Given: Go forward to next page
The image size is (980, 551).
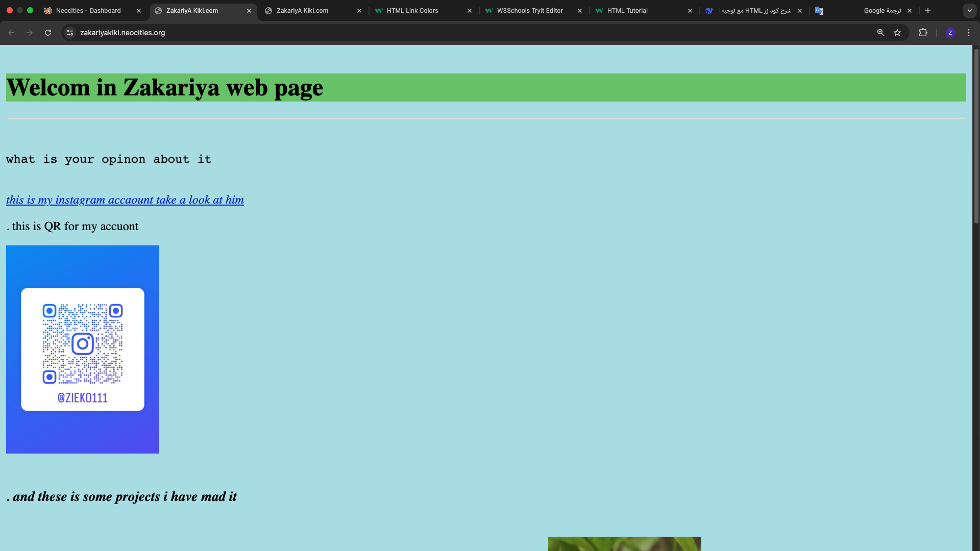Looking at the screenshot, I should (x=30, y=33).
